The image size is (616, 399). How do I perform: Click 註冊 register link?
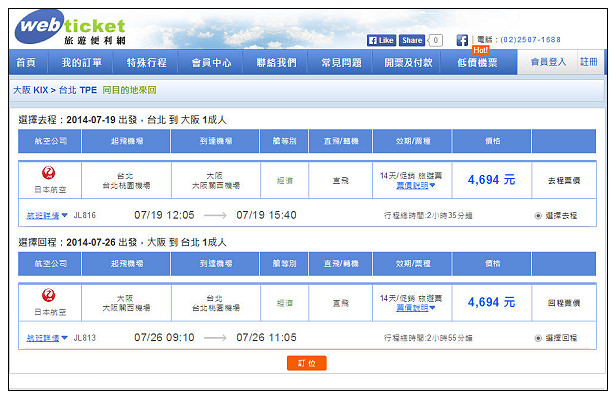[x=589, y=62]
